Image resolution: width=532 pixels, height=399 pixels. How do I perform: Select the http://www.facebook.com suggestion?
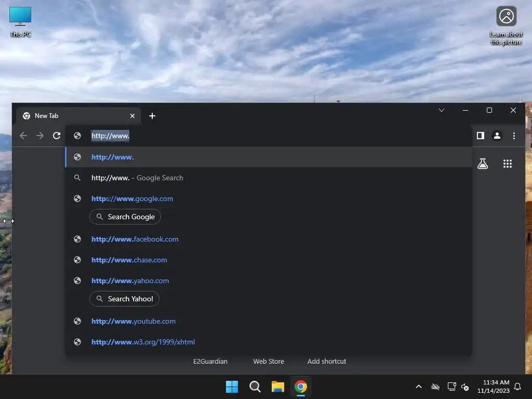269,239
